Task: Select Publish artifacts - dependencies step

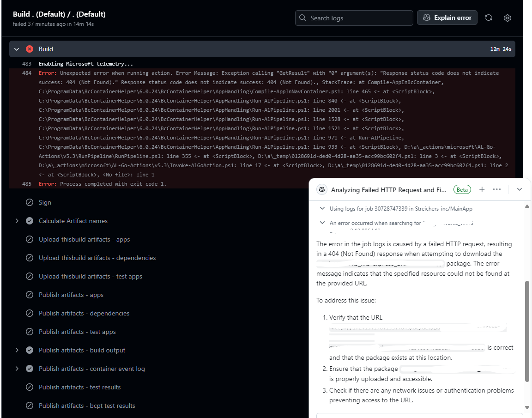Action: [x=84, y=314]
